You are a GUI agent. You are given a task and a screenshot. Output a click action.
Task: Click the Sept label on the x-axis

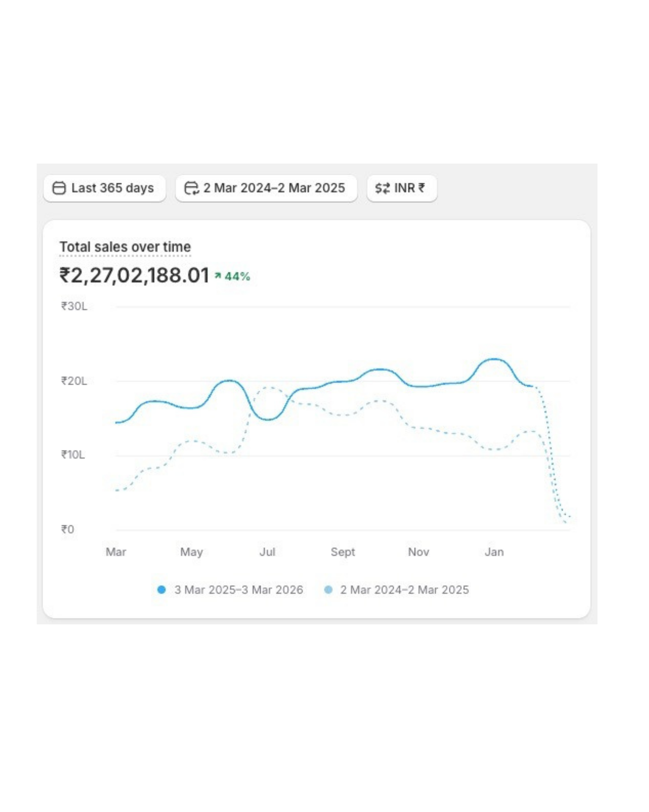click(343, 553)
